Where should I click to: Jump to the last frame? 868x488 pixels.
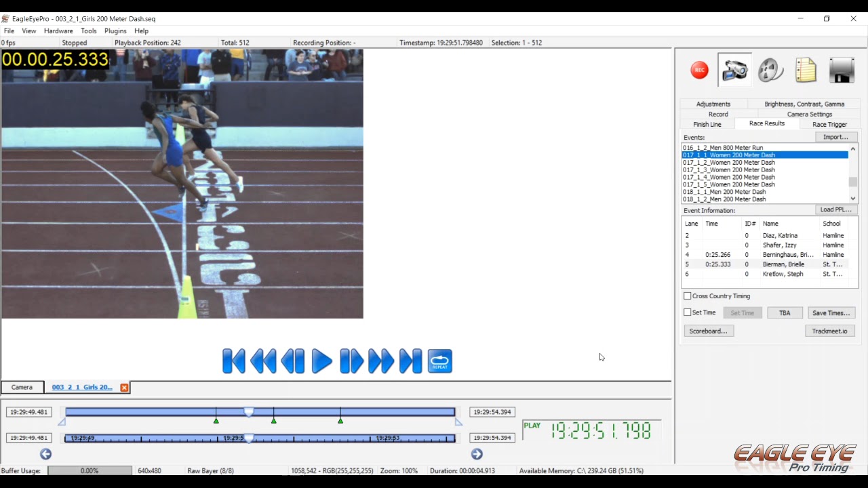pos(410,361)
